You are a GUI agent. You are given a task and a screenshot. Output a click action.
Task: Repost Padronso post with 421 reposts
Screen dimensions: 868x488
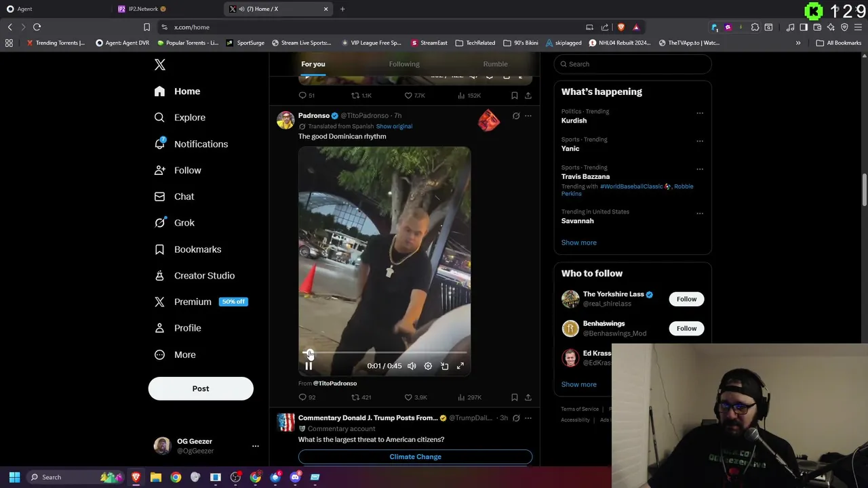(361, 397)
